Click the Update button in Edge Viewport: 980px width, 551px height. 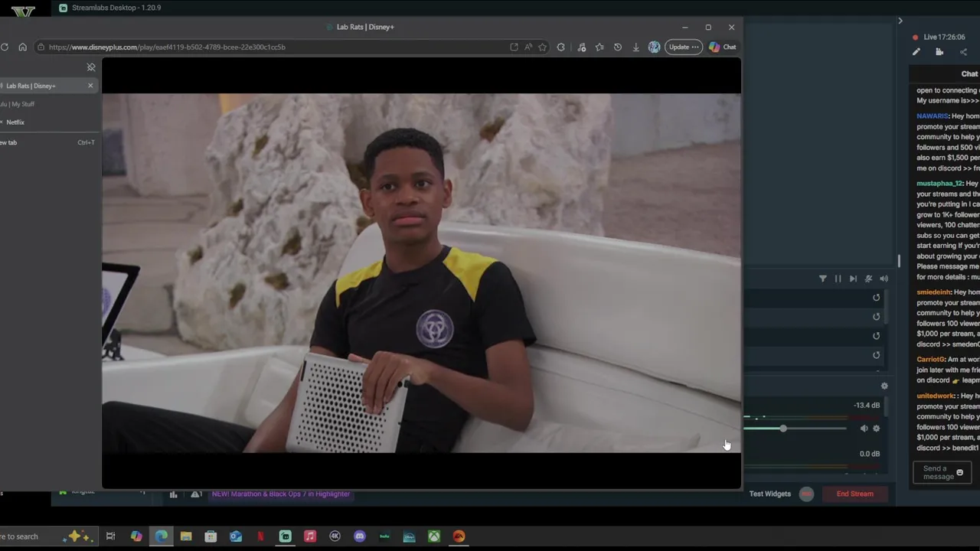coord(683,47)
